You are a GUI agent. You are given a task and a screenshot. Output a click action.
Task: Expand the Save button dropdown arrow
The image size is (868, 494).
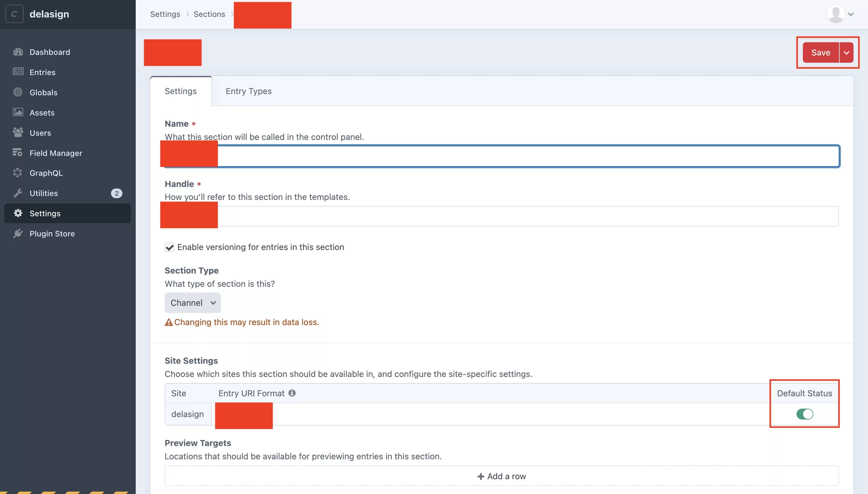click(846, 52)
